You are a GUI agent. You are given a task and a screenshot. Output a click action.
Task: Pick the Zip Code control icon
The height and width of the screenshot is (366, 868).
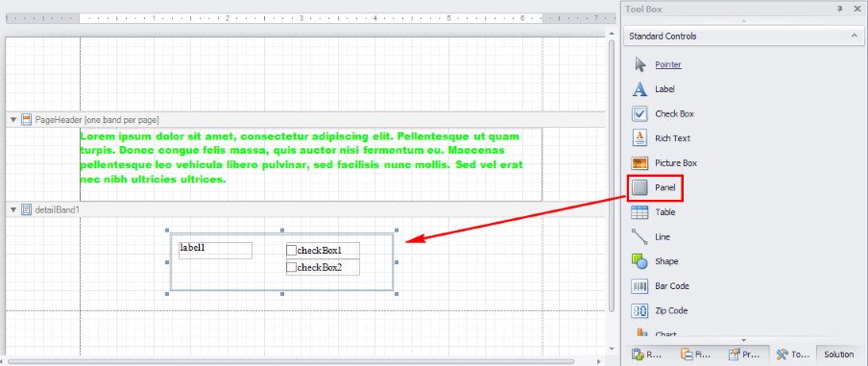pos(639,310)
